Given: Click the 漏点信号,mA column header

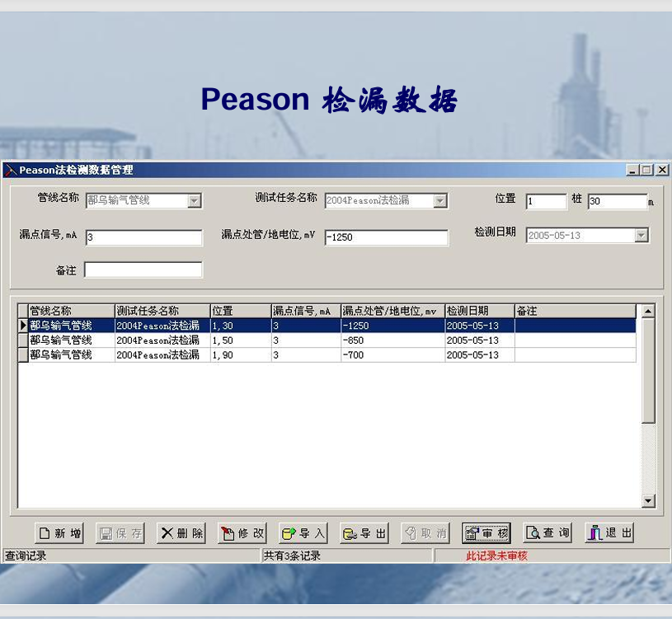Looking at the screenshot, I should [307, 311].
